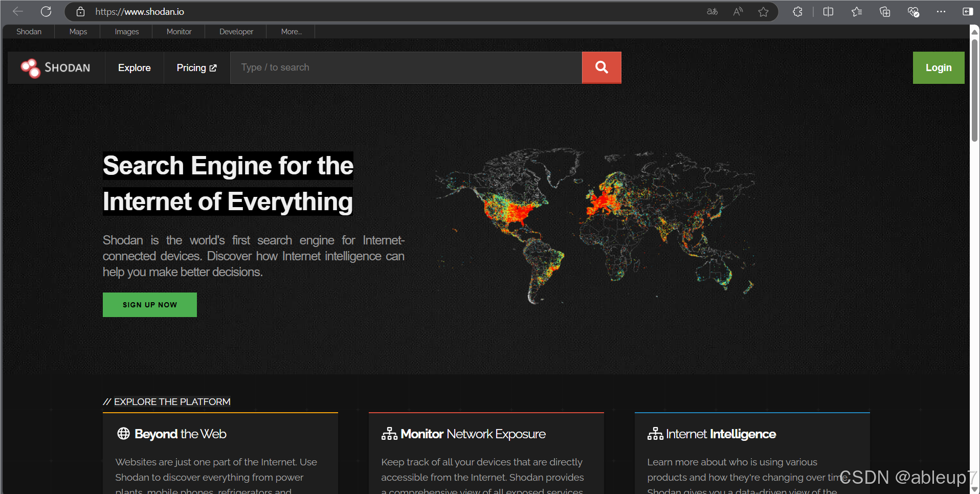Open the Pricing external link
This screenshot has height=494, width=980.
[197, 68]
